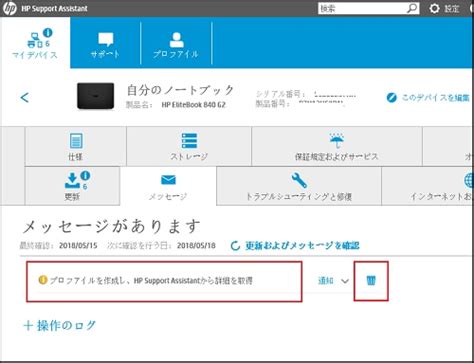Viewport: 474px width, 363px height.
Task: Click the info badge on 更新 tile
Action: 85,175
